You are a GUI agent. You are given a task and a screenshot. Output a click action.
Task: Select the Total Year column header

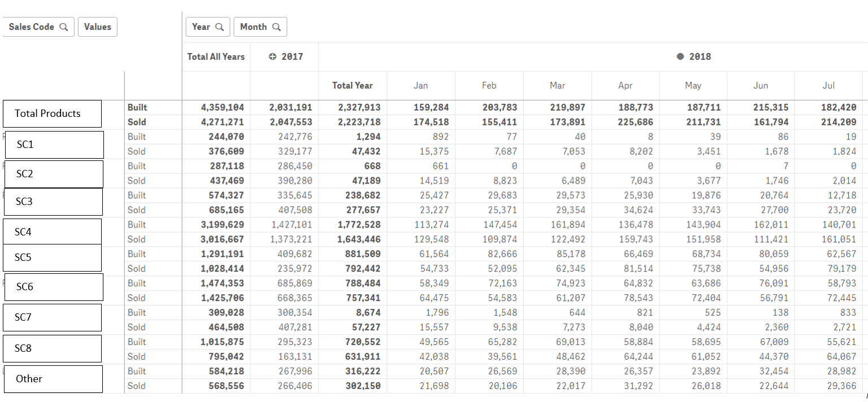click(352, 85)
